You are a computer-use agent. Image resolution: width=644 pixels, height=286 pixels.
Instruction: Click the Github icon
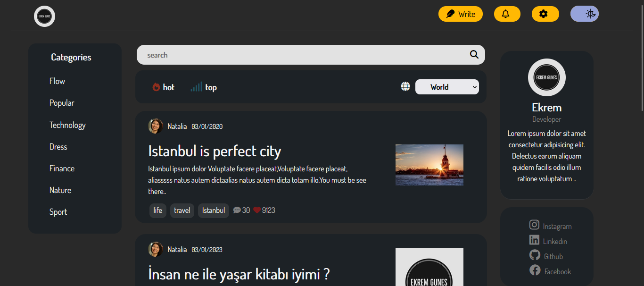point(535,255)
